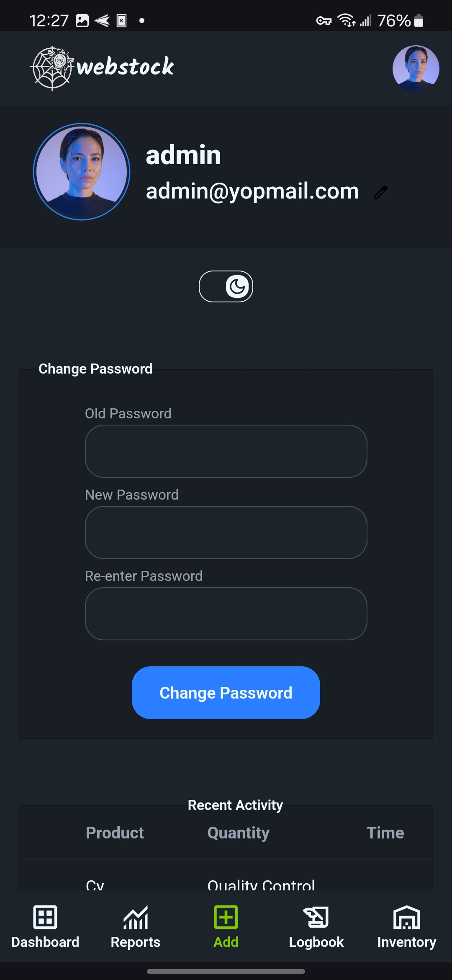Image resolution: width=452 pixels, height=980 pixels.
Task: Open the Logbook icon
Action: [316, 917]
